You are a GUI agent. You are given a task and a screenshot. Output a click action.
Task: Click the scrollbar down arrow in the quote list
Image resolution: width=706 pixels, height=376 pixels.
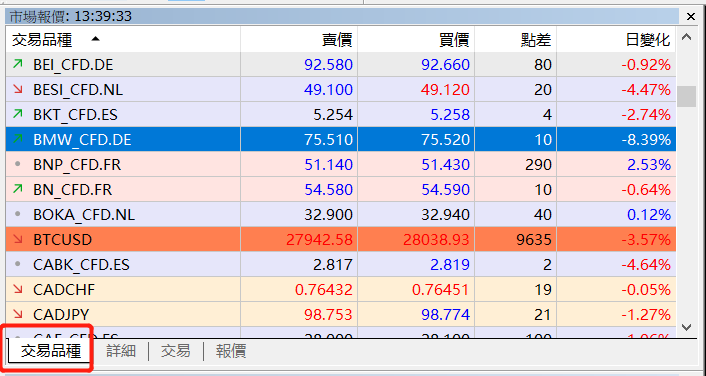point(686,327)
